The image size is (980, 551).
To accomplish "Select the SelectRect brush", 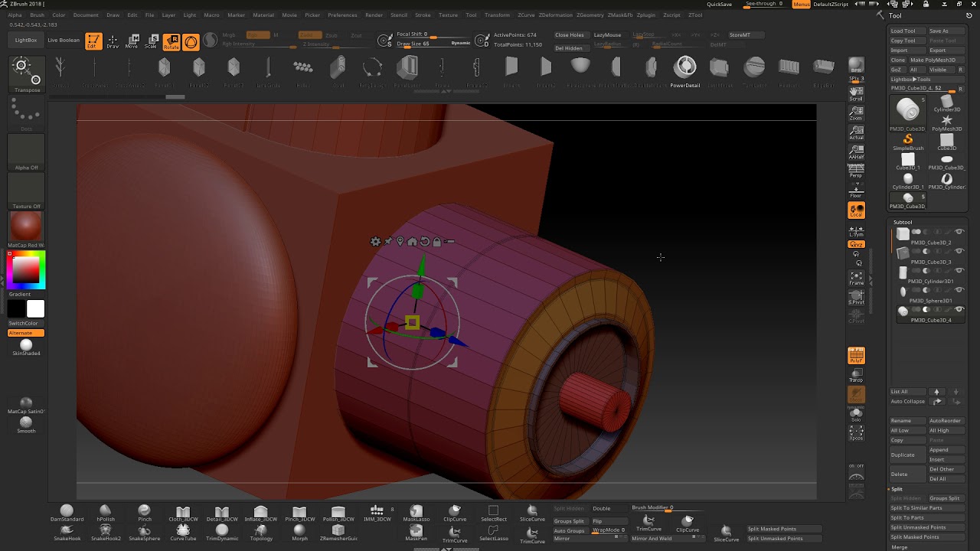I will click(x=493, y=513).
